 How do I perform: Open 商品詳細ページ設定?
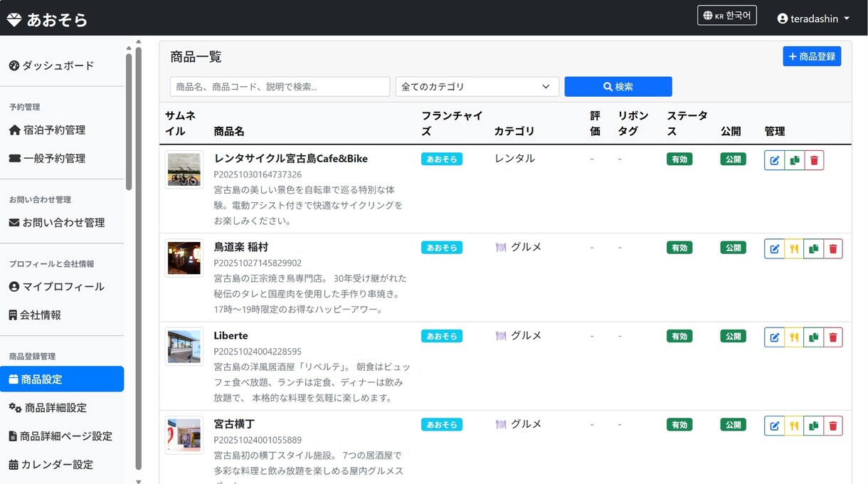(60, 436)
